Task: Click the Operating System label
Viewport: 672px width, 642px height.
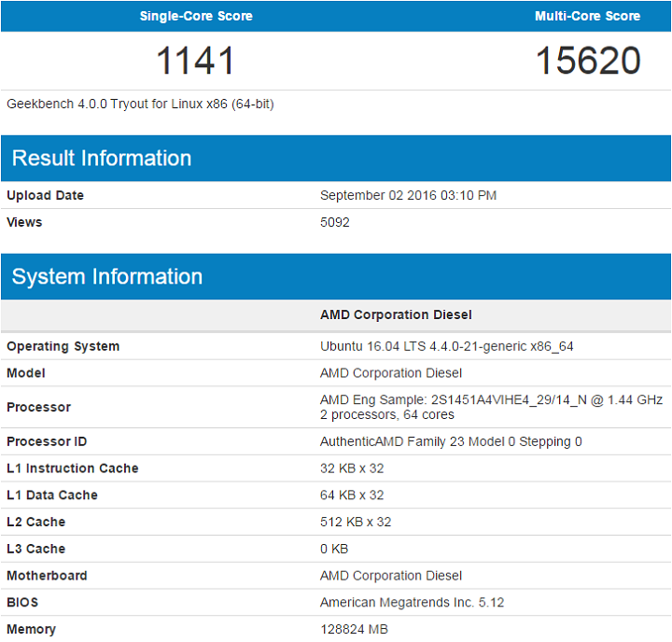Action: point(63,346)
